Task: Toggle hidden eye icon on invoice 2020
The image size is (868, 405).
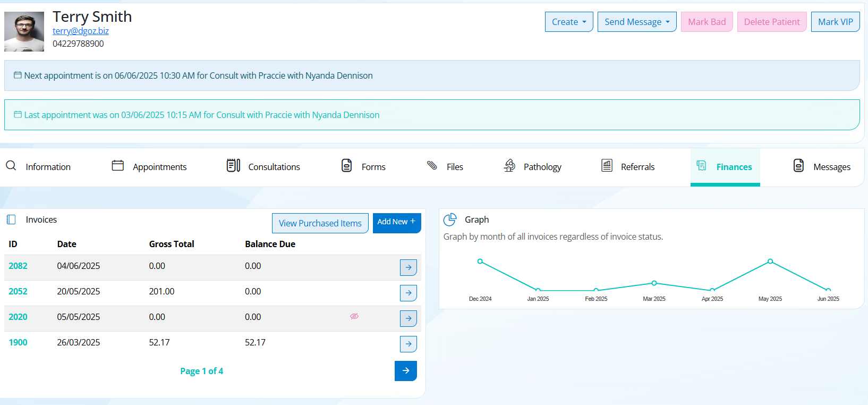Action: tap(354, 316)
